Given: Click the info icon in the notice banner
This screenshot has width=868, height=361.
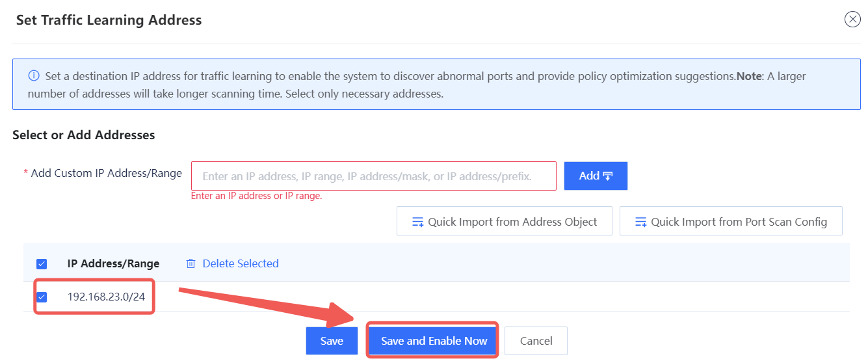Looking at the screenshot, I should 34,76.
